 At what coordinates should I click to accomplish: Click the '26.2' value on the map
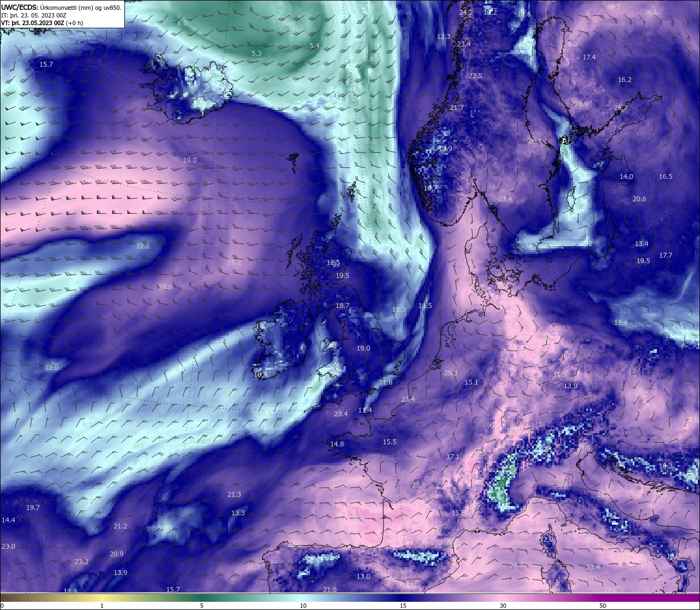pos(234,263)
